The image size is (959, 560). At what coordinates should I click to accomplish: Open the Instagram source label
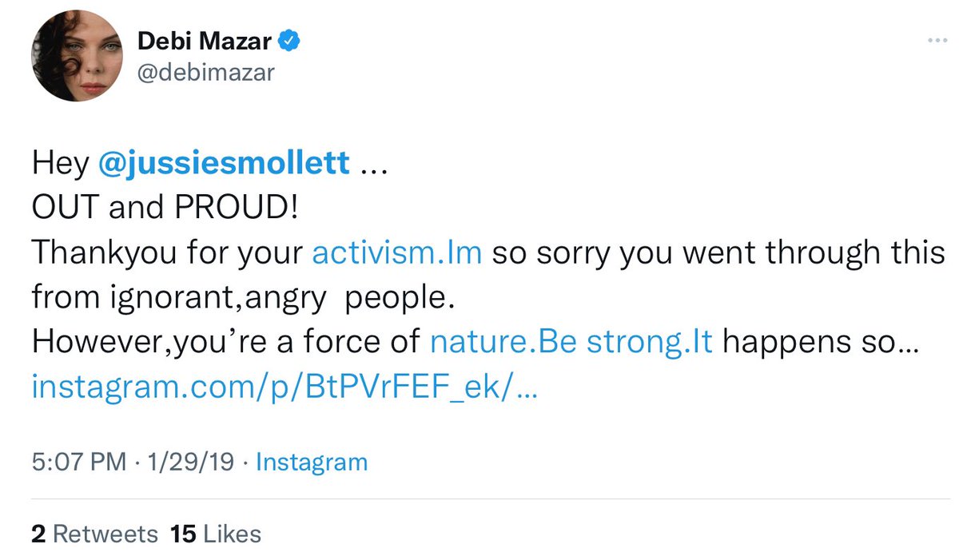312,462
